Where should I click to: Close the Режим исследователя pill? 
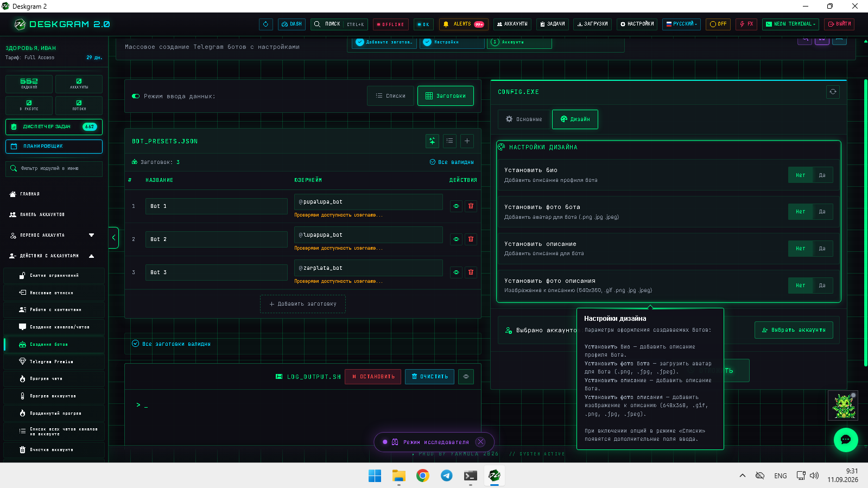(x=480, y=442)
